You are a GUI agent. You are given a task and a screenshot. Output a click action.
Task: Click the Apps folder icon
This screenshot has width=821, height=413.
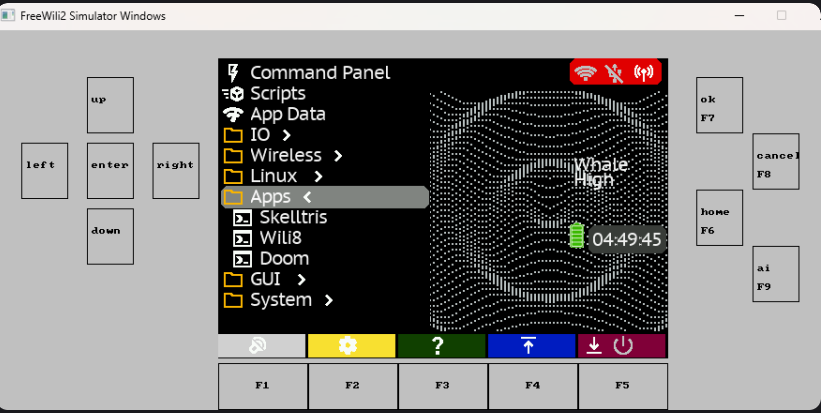233,197
